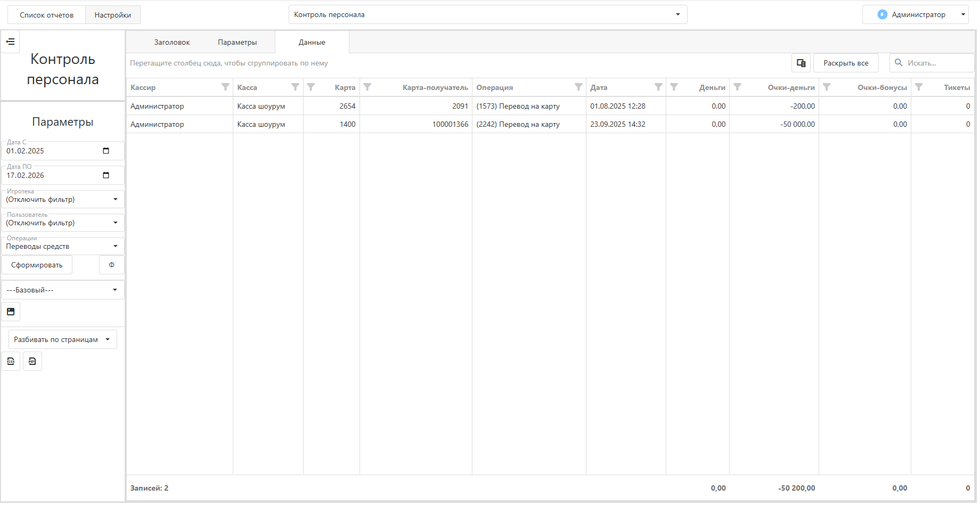
Task: Switch to the Параметры tab
Action: (237, 42)
